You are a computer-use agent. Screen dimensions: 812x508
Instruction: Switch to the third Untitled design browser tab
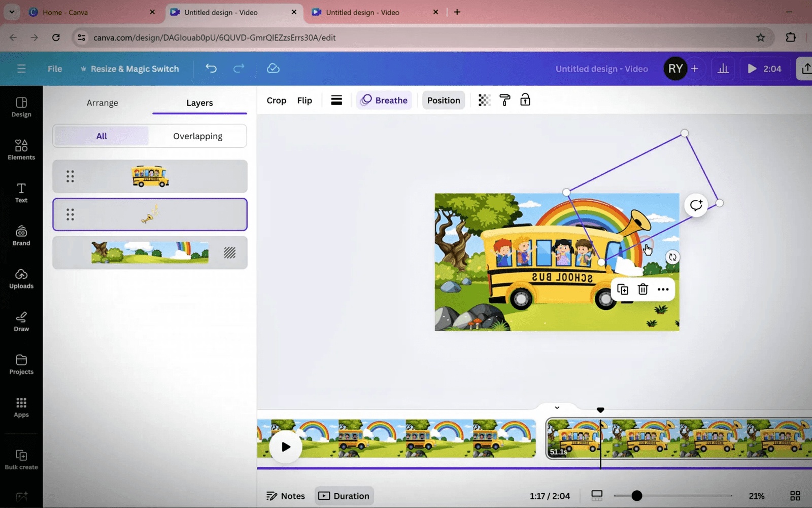click(375, 12)
